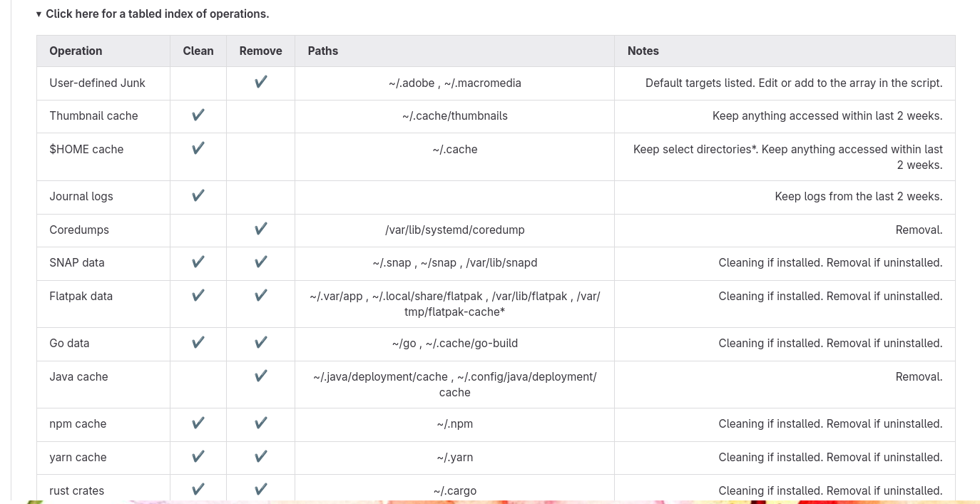Click the Remove checkmark for Go data
The height and width of the screenshot is (504, 980).
point(261,343)
